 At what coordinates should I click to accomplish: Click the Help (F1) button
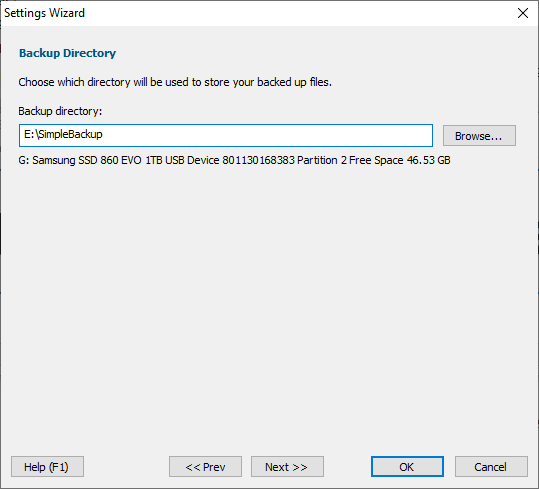point(47,467)
